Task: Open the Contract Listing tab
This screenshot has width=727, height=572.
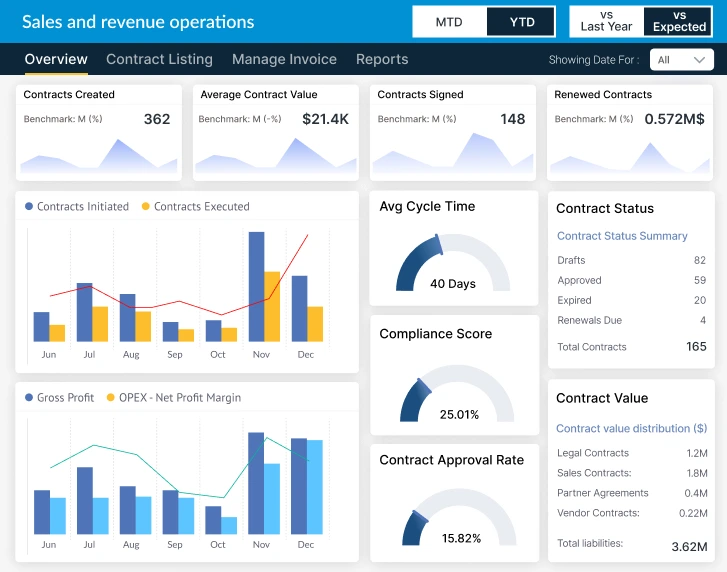Action: pos(159,59)
